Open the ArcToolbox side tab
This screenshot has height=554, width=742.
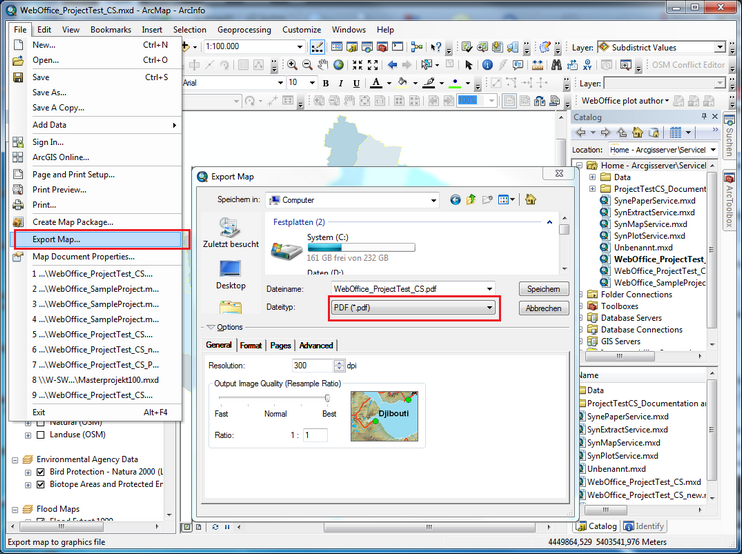click(729, 200)
